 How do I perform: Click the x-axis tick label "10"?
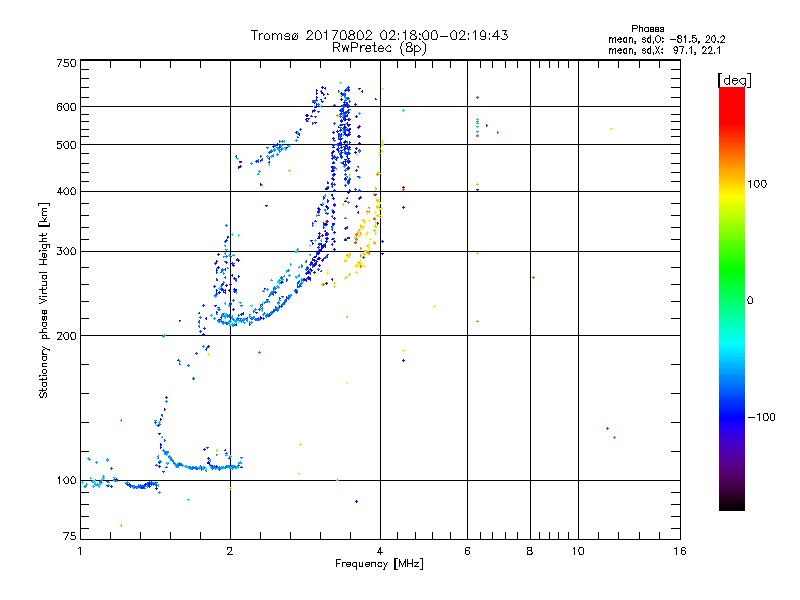point(578,551)
